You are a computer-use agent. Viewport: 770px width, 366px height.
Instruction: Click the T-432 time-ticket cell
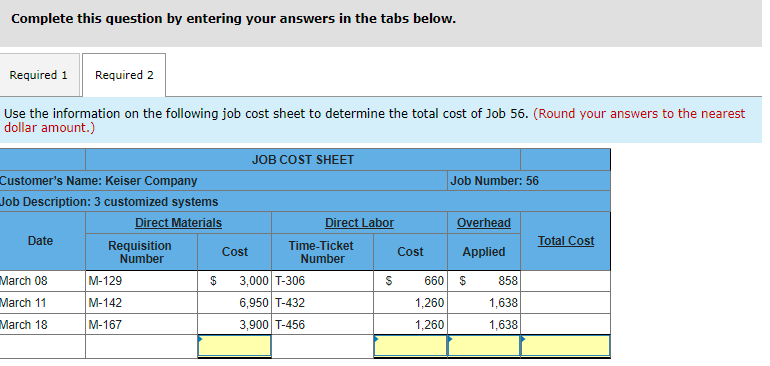pos(322,303)
